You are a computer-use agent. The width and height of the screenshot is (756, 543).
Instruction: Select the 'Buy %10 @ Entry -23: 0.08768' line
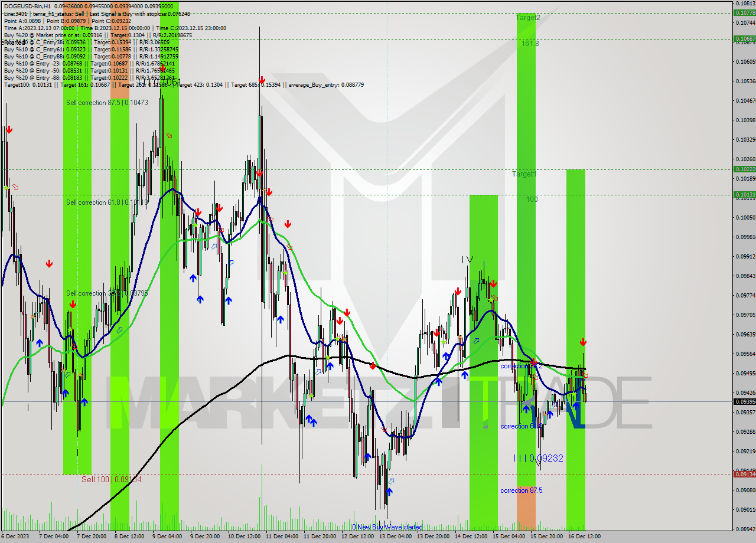pyautogui.click(x=88, y=63)
